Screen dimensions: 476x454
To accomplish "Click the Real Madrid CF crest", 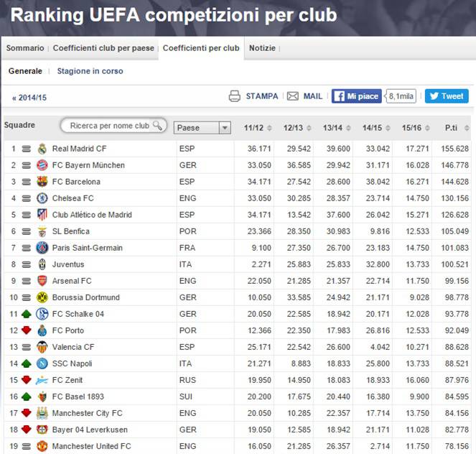I will (x=42, y=149).
